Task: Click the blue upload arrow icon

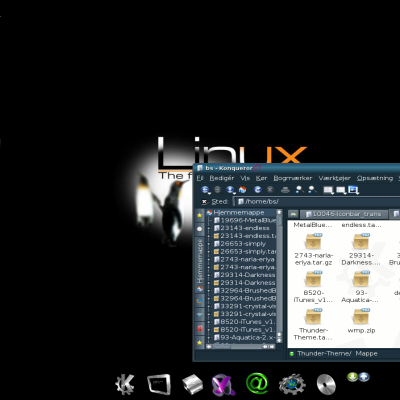Action: click(364, 377)
